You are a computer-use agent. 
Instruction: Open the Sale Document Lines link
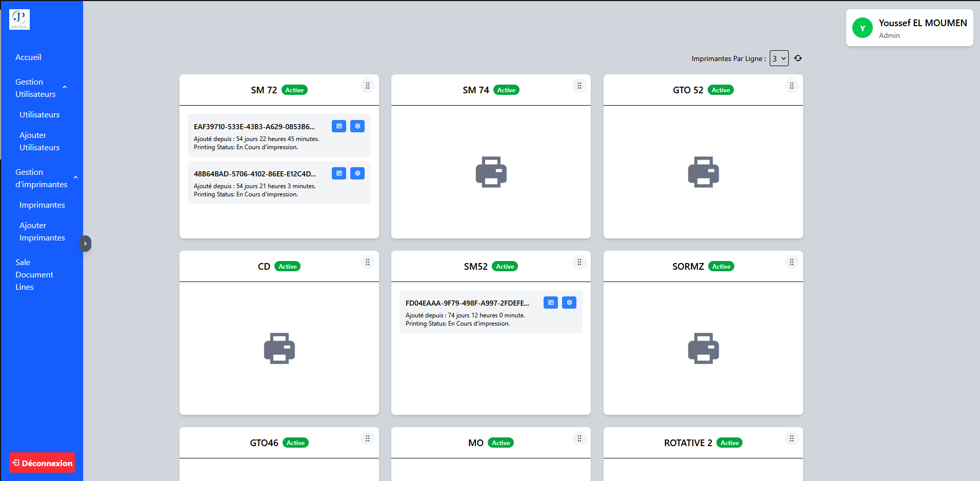click(x=34, y=275)
